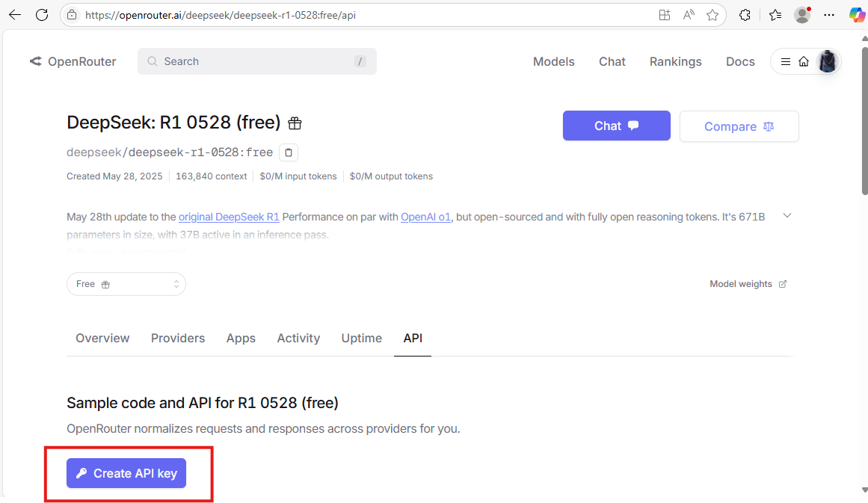Image resolution: width=868 pixels, height=503 pixels.
Task: Expand the model description chevron
Action: click(787, 216)
